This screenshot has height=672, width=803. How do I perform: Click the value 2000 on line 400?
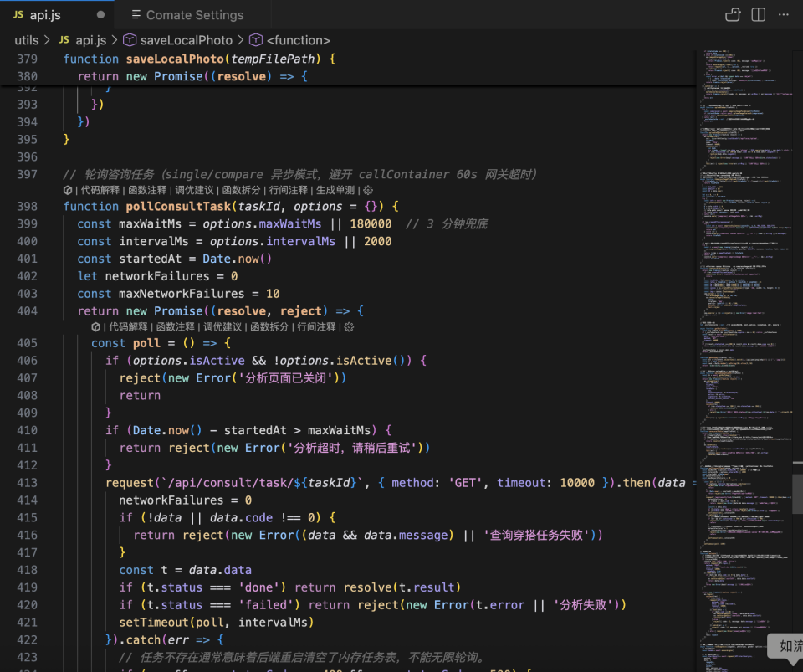coord(377,241)
